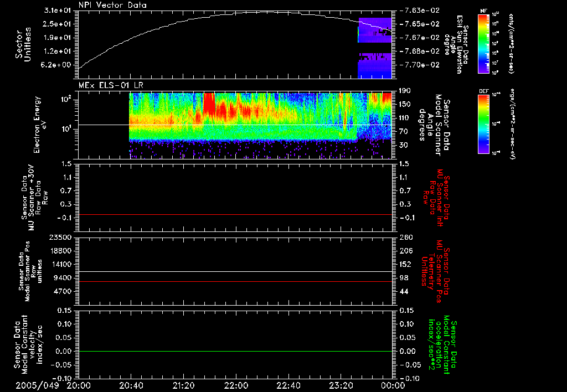Click the 1.2e+01 sector tick label
This screenshot has height=392, width=567.
coord(58,51)
